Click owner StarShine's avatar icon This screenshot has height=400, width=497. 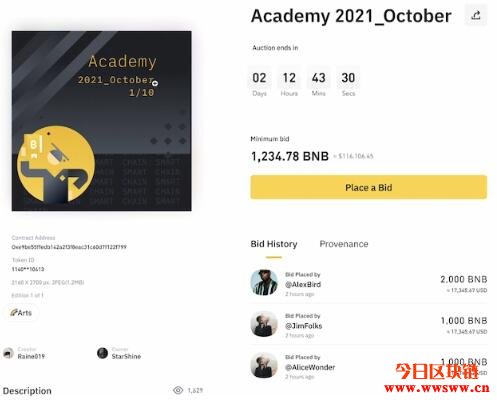pos(102,353)
